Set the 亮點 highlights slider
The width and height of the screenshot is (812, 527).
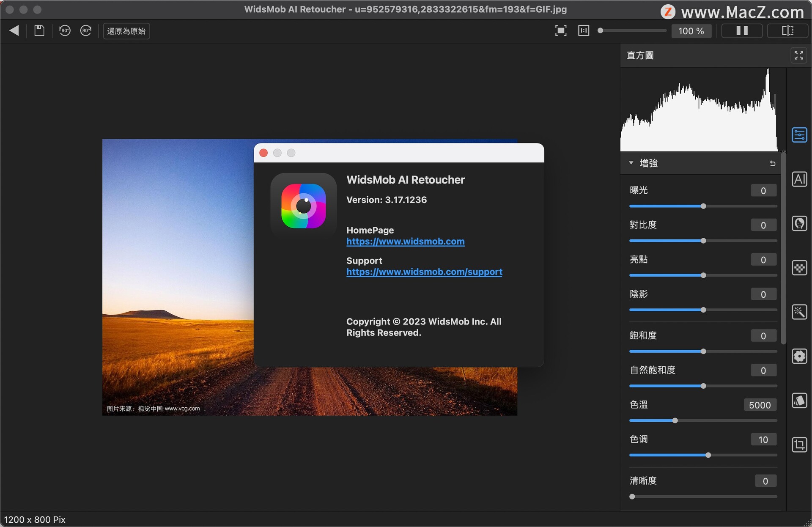pos(703,275)
